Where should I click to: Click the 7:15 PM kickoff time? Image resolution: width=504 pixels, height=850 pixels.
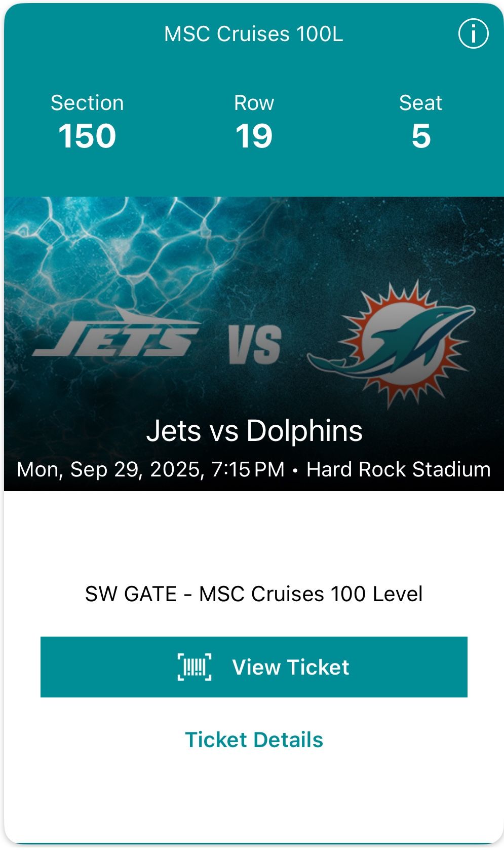click(248, 469)
